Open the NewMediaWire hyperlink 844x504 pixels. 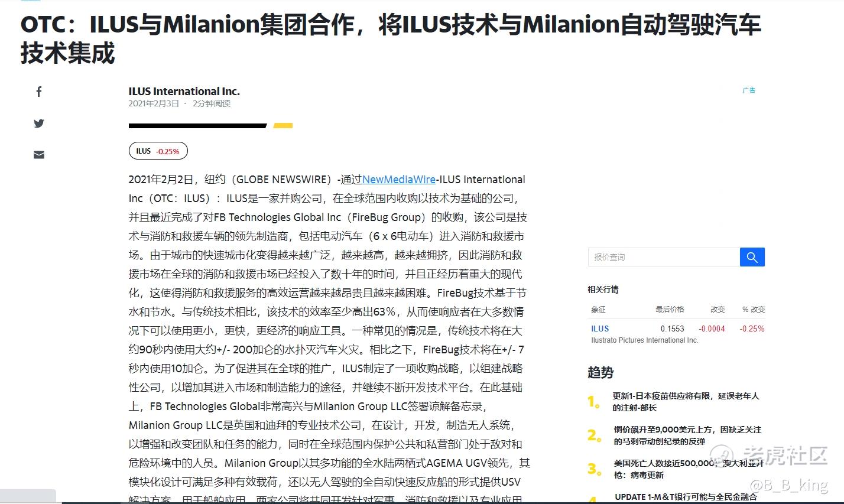point(399,180)
